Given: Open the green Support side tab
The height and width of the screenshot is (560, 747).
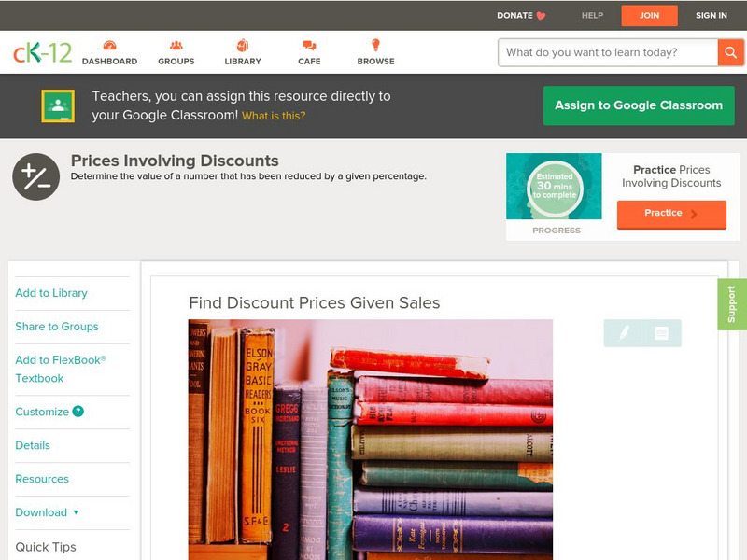Looking at the screenshot, I should 732,304.
